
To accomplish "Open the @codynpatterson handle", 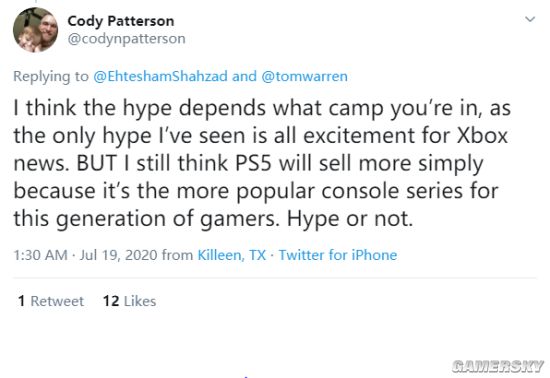I will click(126, 39).
